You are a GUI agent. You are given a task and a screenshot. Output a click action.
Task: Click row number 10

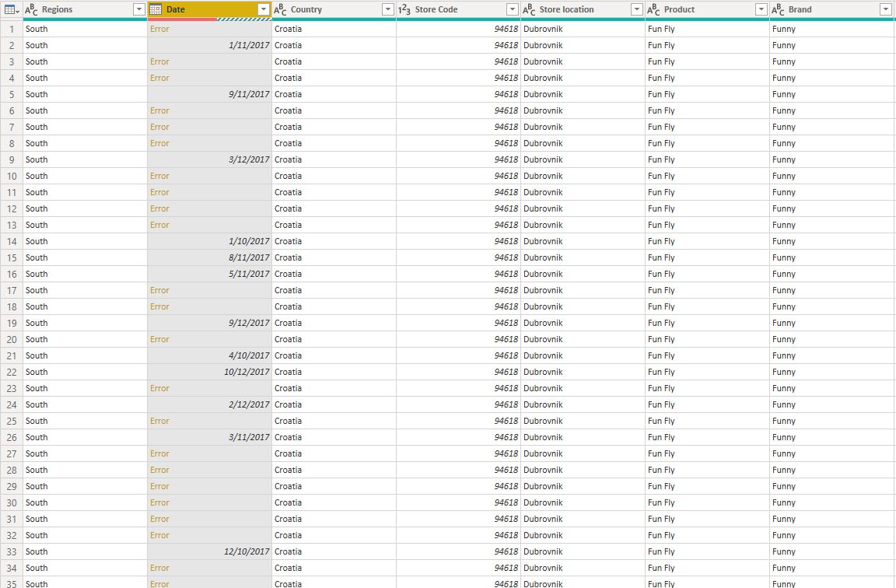[x=12, y=176]
